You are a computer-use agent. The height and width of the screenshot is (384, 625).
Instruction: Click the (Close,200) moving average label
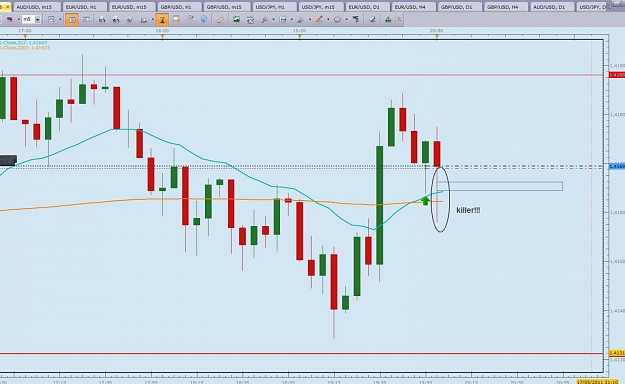(25, 48)
